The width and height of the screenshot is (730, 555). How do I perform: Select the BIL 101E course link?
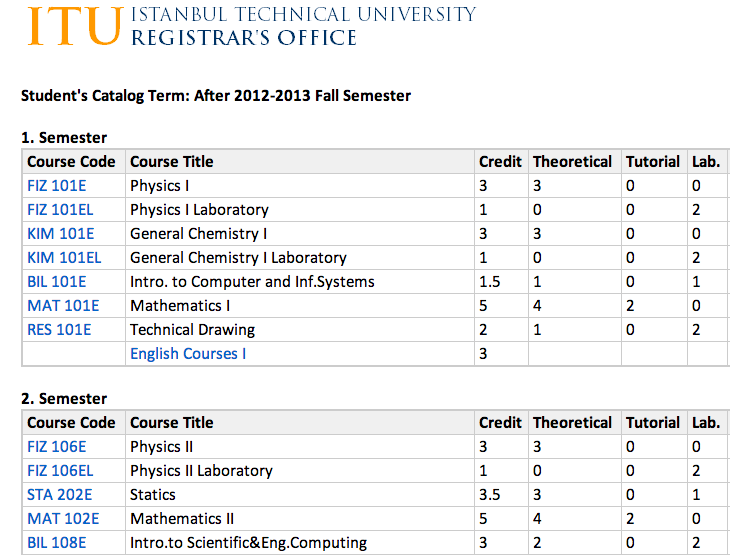(57, 282)
